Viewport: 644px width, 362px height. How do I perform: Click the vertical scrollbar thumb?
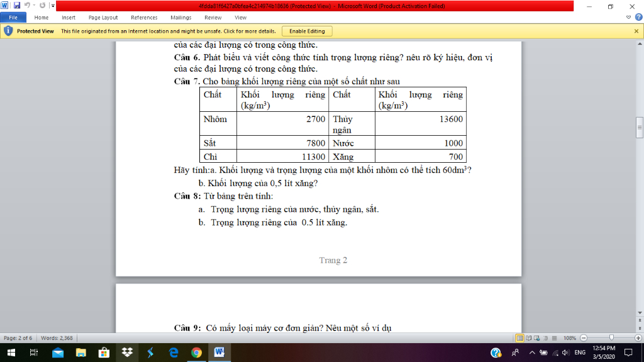[640, 128]
